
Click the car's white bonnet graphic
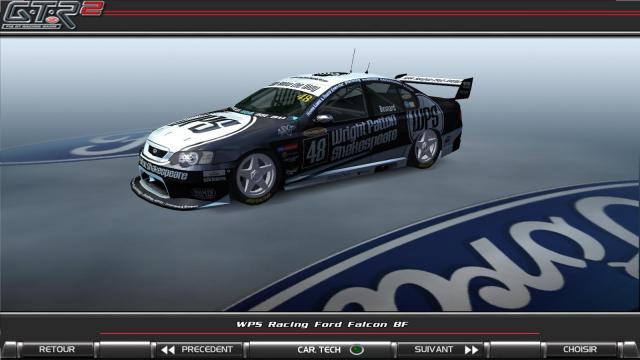tap(202, 127)
